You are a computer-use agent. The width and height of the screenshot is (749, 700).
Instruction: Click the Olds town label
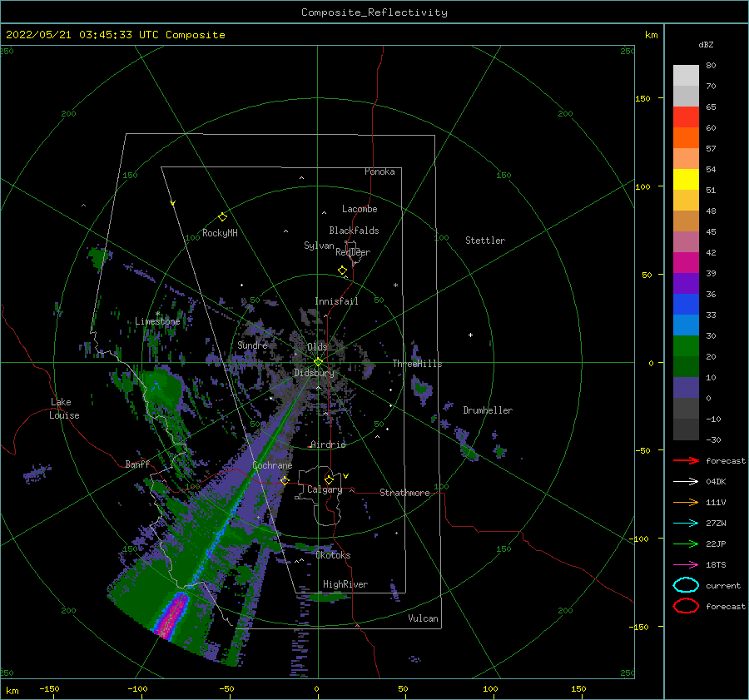317,347
